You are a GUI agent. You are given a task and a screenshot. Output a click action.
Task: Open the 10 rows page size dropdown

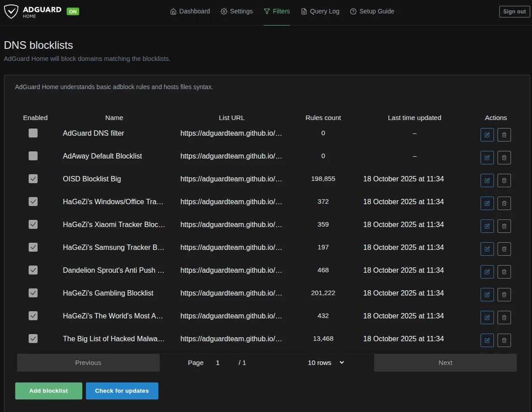pyautogui.click(x=326, y=363)
